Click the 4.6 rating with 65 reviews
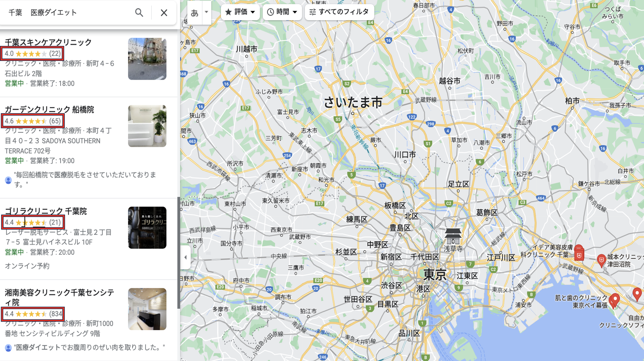The image size is (644, 361). click(32, 121)
